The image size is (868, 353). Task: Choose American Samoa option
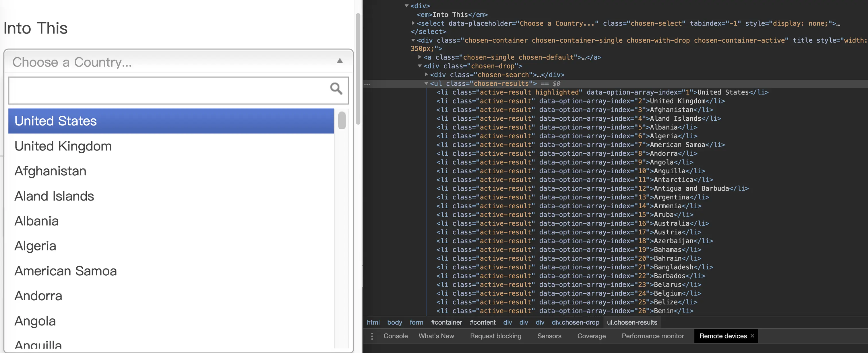pos(65,271)
